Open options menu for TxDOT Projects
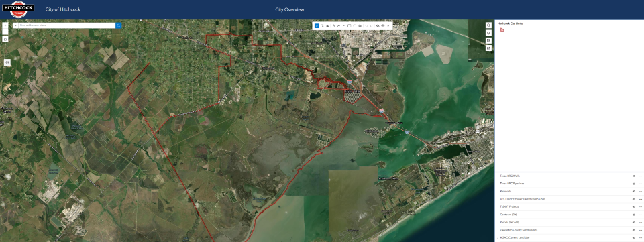Viewport: 644px width, 242px height. (x=640, y=206)
